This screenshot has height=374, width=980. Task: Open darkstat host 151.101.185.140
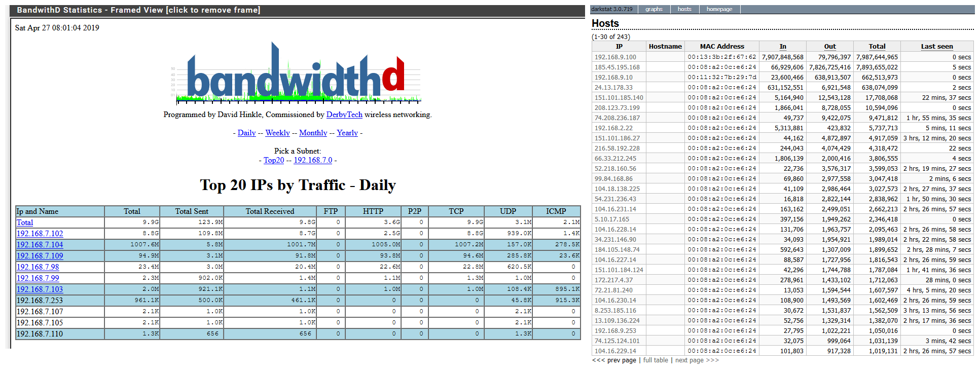tap(619, 98)
